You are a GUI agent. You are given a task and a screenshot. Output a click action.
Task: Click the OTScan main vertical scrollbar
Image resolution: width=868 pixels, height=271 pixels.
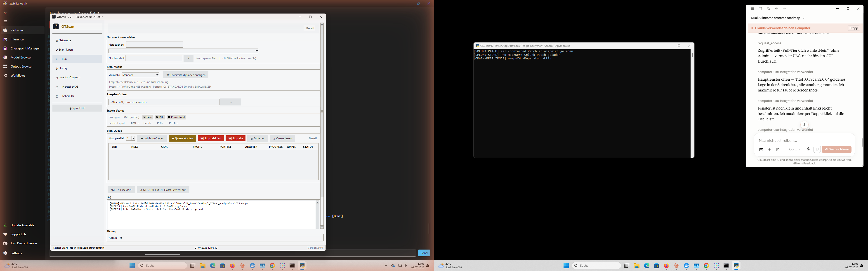tap(322, 111)
